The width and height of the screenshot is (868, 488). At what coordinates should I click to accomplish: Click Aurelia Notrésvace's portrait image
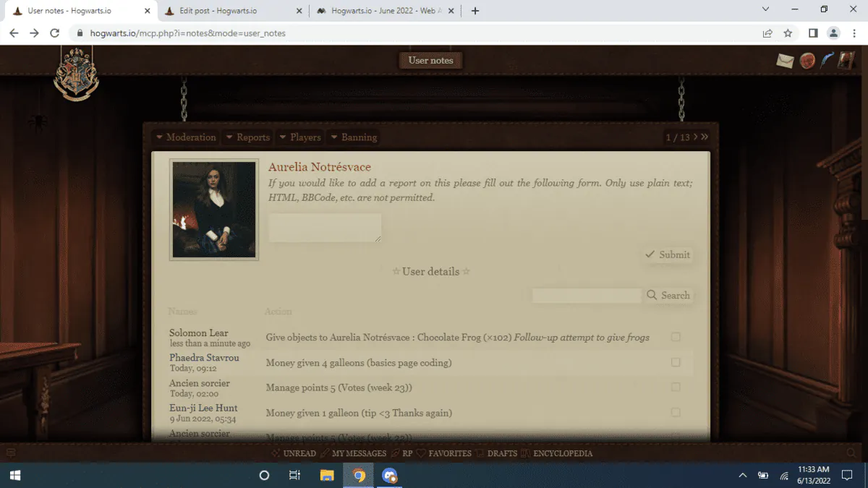pos(214,210)
